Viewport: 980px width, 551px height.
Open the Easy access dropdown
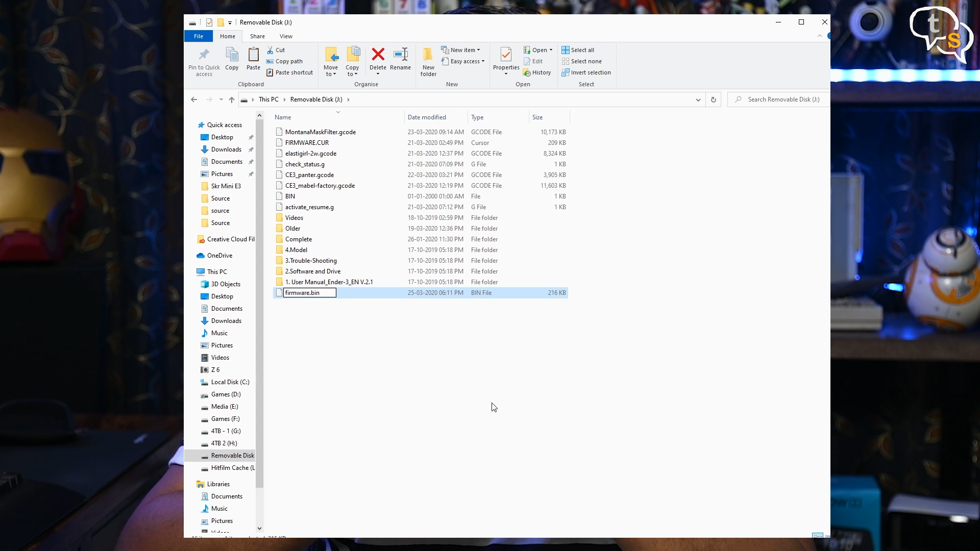tap(462, 61)
